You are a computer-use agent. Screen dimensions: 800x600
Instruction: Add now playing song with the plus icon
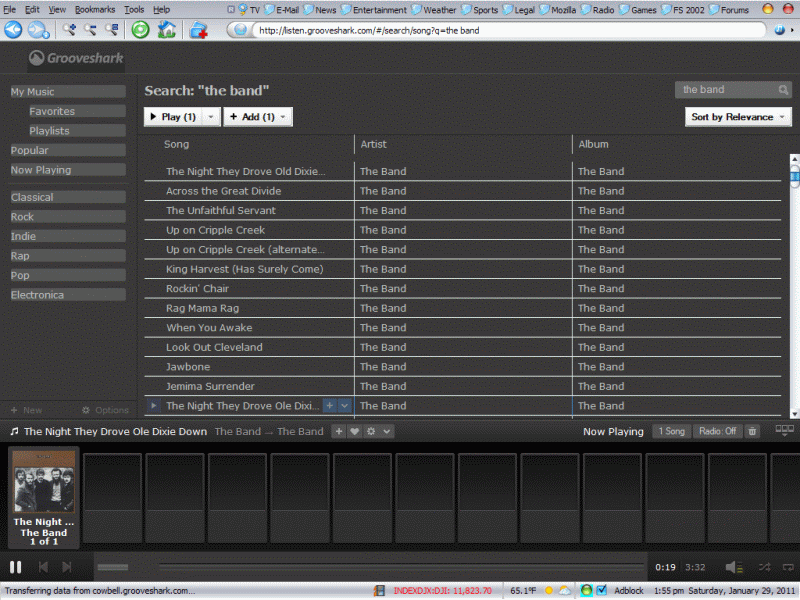point(338,432)
